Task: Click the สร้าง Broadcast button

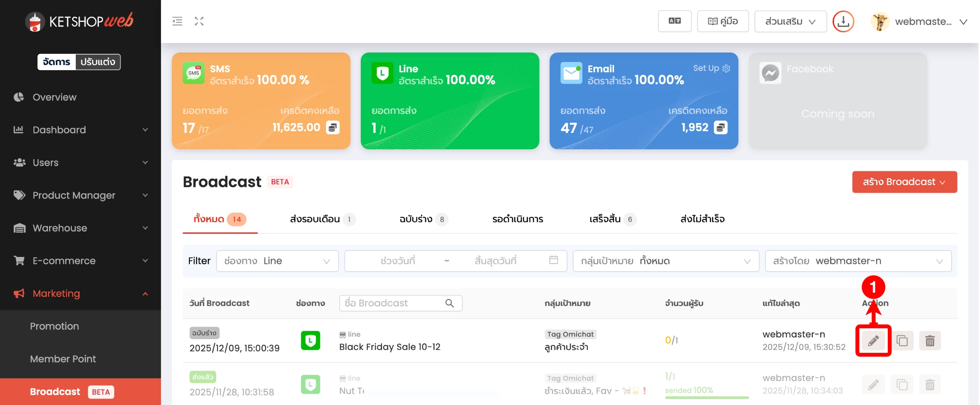Action: click(x=904, y=182)
